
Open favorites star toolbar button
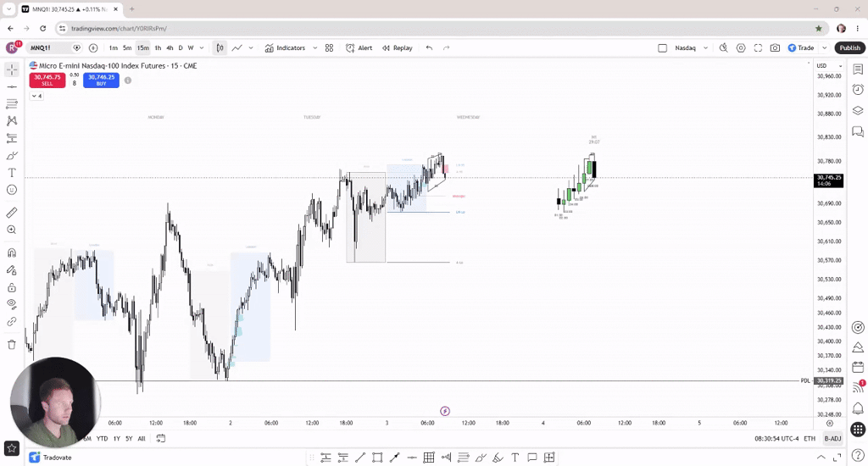tap(12, 447)
